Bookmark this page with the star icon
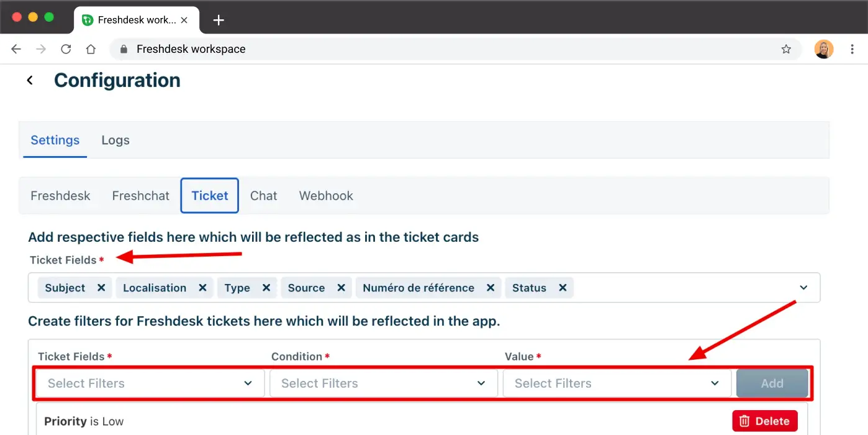The height and width of the screenshot is (435, 868). tap(786, 49)
